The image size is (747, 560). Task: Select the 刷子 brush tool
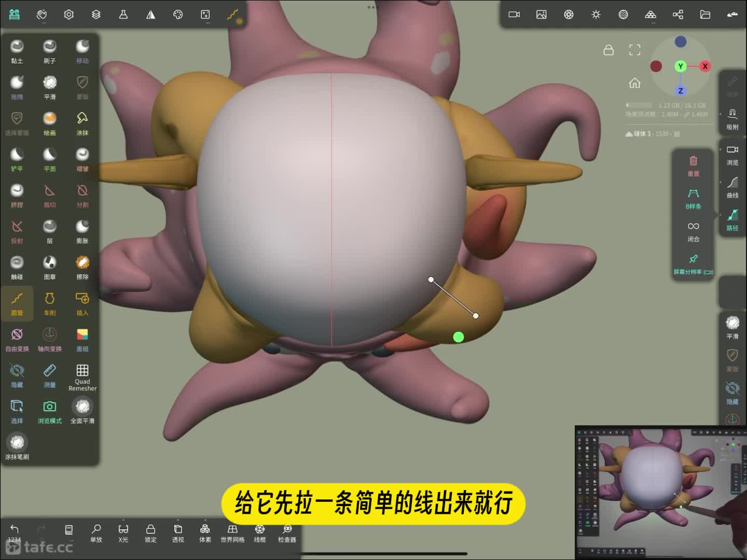pos(50,51)
